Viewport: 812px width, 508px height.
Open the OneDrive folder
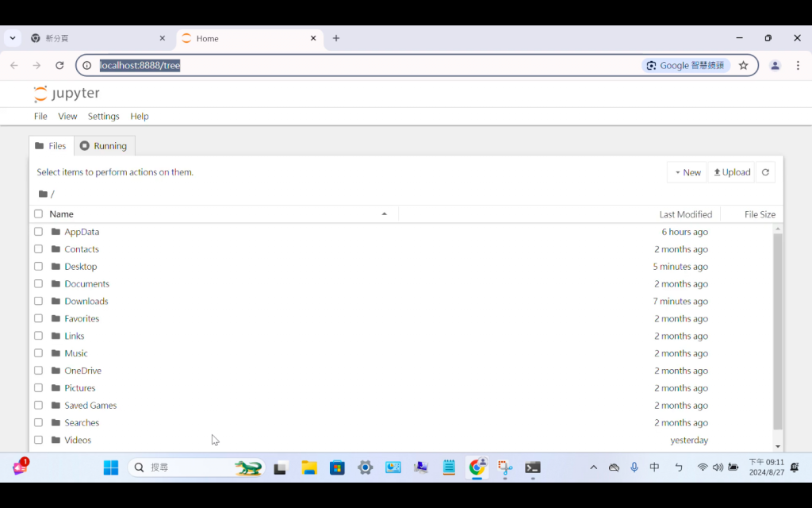[82, 371]
